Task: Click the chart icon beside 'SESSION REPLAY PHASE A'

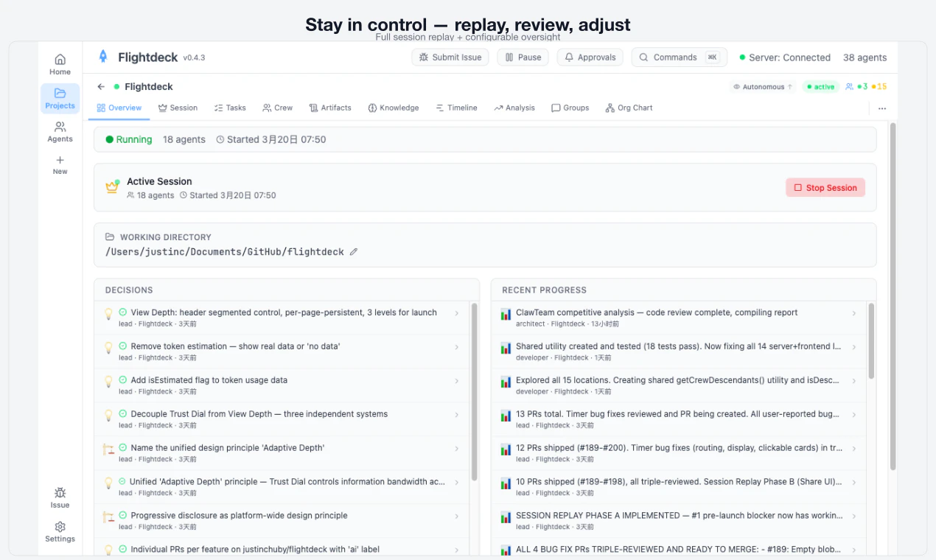Action: tap(506, 518)
